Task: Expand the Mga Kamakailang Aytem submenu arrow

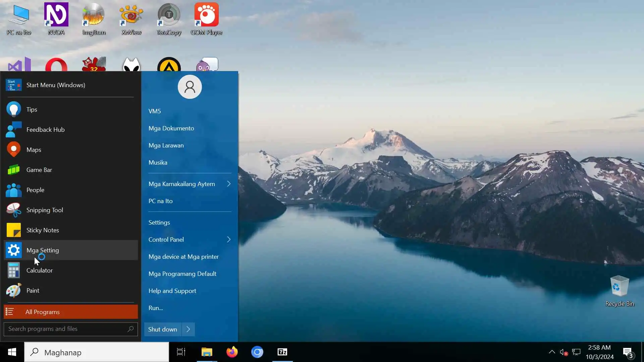Action: [229, 184]
